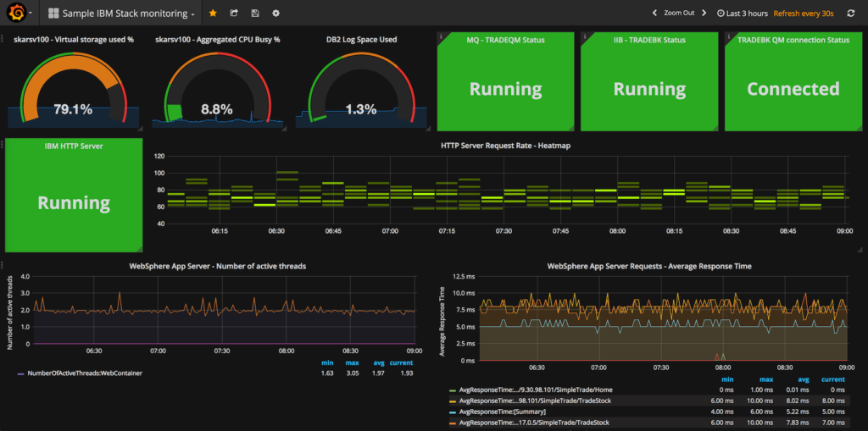Open Virtual storage used % panel title
The width and height of the screenshot is (868, 431).
tap(74, 40)
